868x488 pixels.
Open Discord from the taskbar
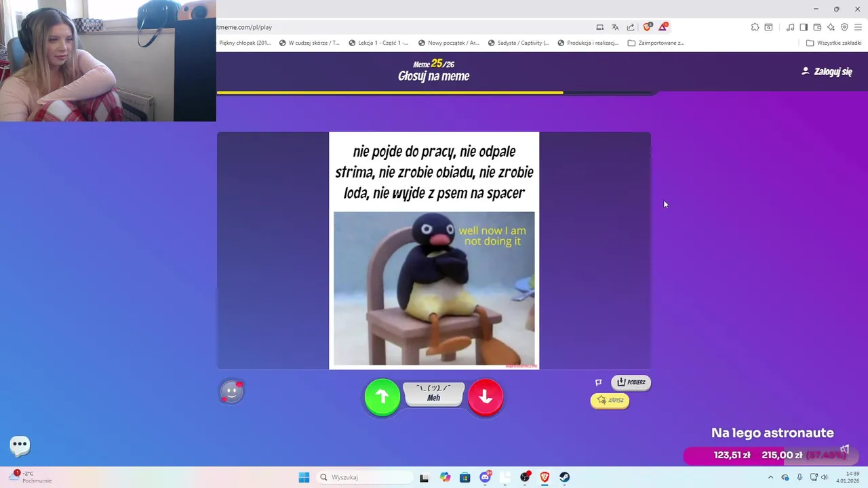486,477
